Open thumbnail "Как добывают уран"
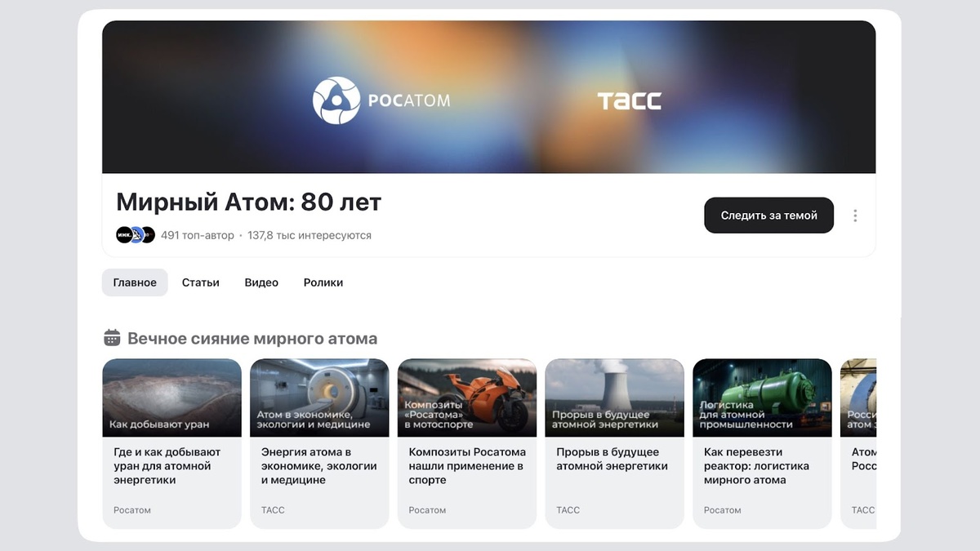 click(171, 398)
